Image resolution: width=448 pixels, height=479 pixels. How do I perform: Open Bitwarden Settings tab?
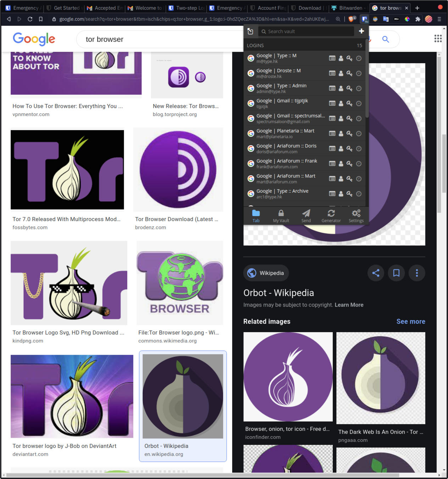click(x=356, y=216)
